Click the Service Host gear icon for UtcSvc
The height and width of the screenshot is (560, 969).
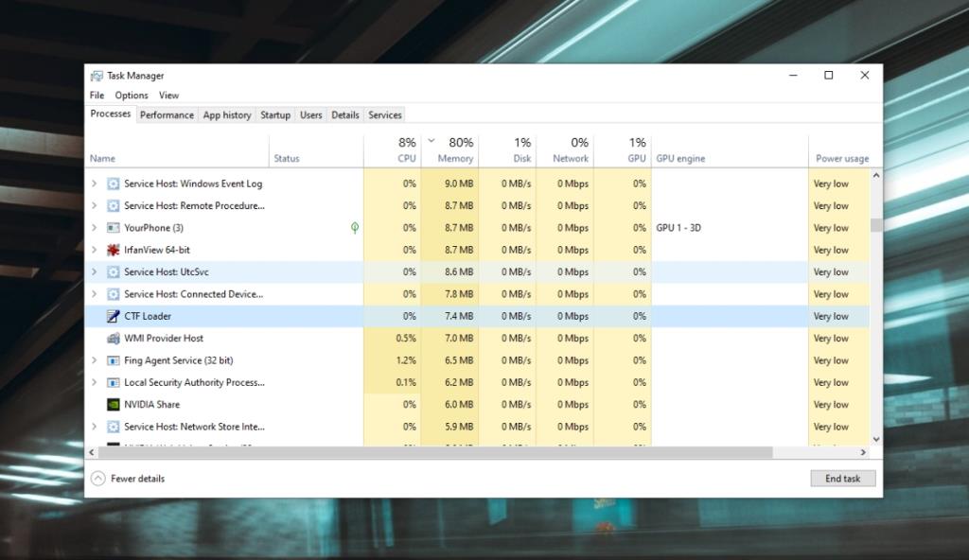point(114,271)
